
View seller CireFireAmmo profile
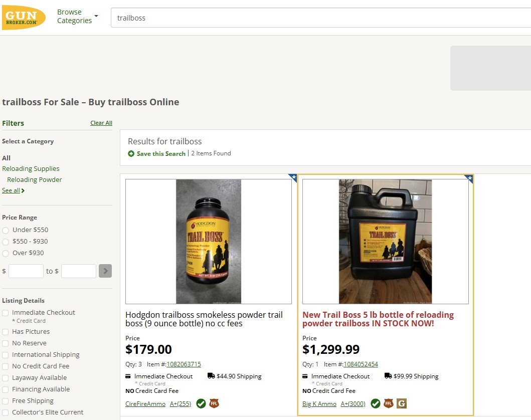click(x=145, y=404)
